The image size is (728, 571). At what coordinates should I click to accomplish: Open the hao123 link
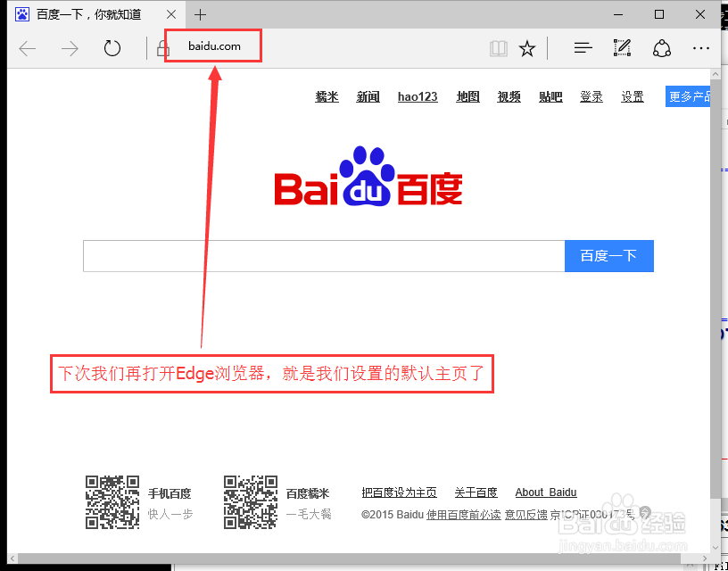pos(418,96)
